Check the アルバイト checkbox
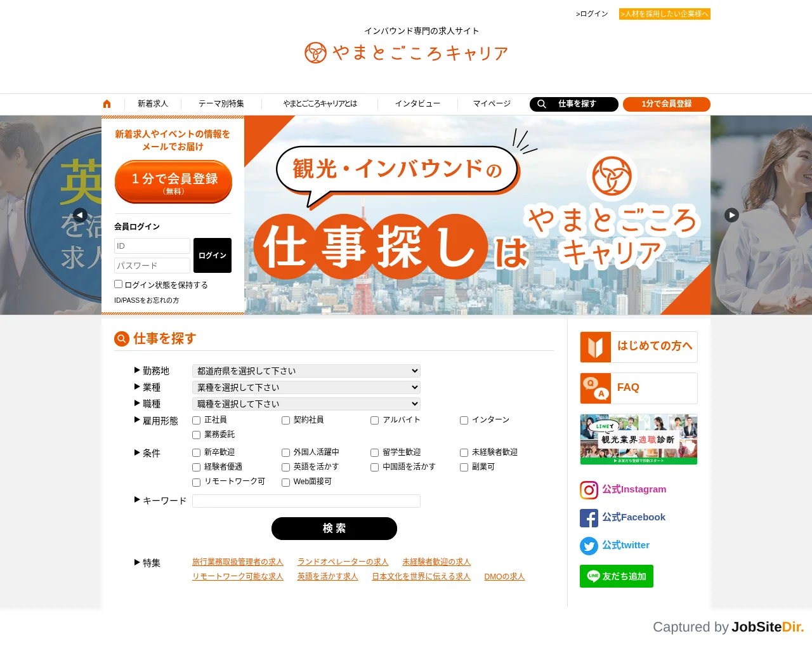The height and width of the screenshot is (646, 812). pos(375,420)
